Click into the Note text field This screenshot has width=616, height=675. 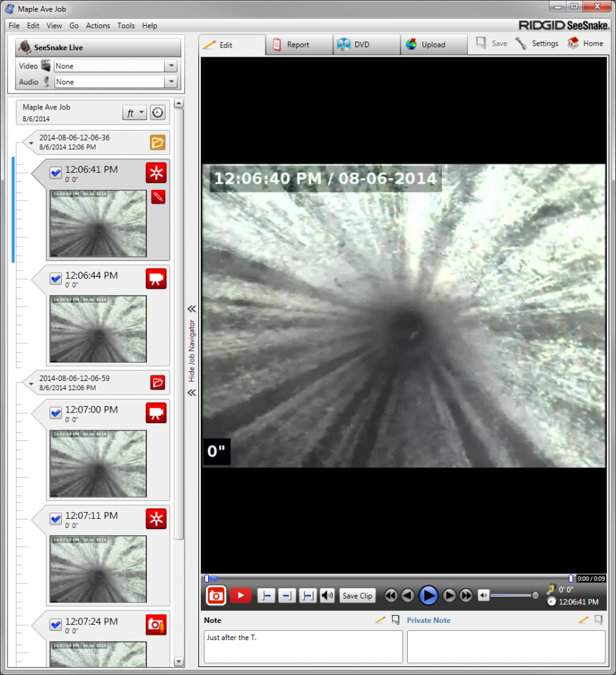[303, 647]
